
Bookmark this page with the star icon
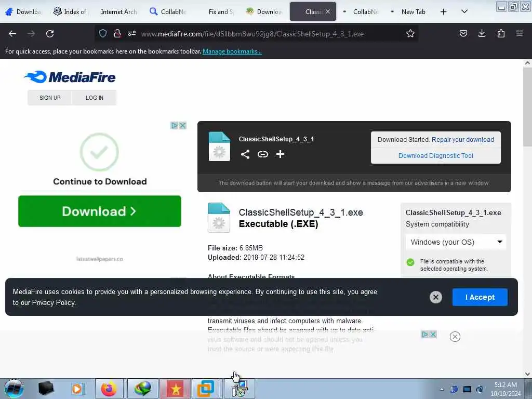click(410, 33)
